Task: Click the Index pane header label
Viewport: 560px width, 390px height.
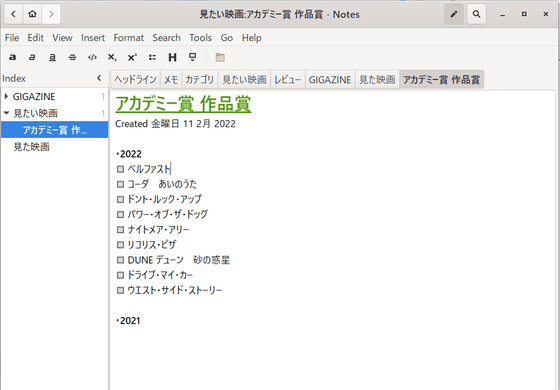Action: [x=14, y=78]
